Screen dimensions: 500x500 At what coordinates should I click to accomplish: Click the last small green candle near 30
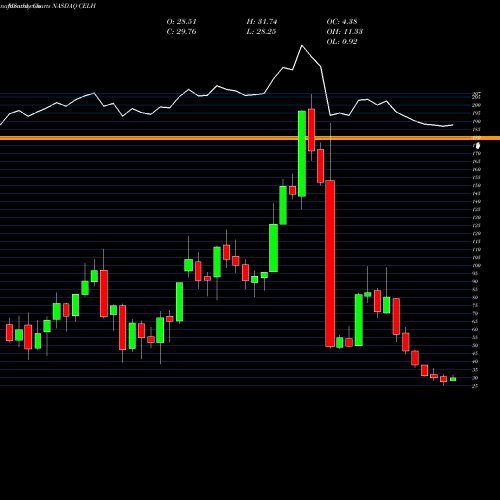(453, 379)
